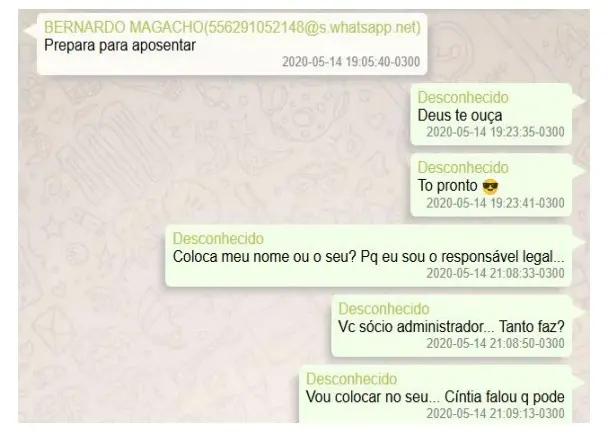The width and height of the screenshot is (610, 444).
Task: Click the 19:23:35 timestamp
Action: 495,132
